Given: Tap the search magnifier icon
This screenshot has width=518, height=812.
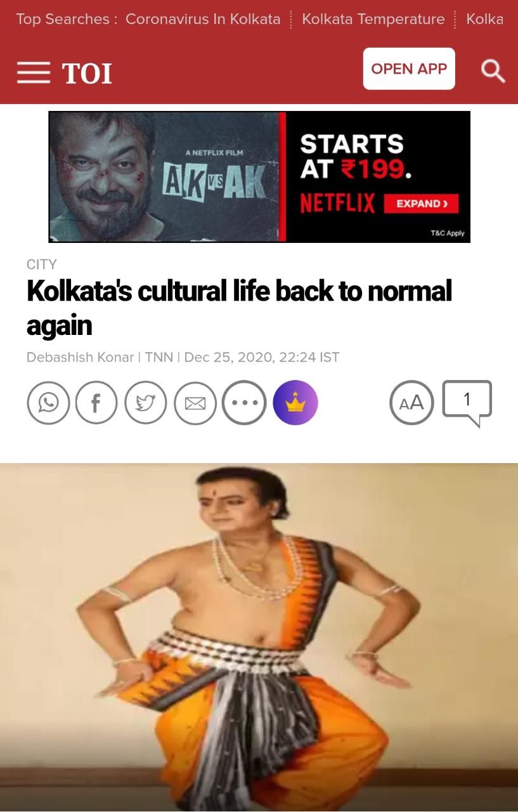Looking at the screenshot, I should (493, 70).
